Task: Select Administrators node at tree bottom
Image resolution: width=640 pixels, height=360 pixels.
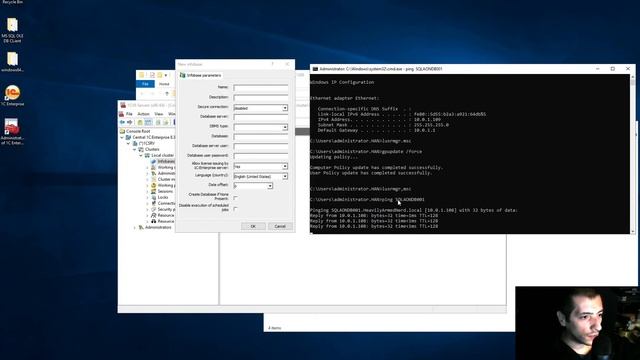Action: [155, 227]
